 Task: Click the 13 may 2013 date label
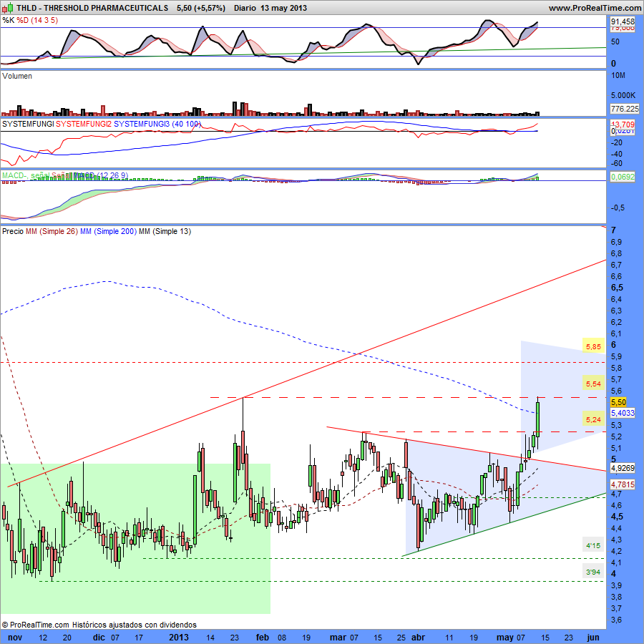click(x=283, y=8)
